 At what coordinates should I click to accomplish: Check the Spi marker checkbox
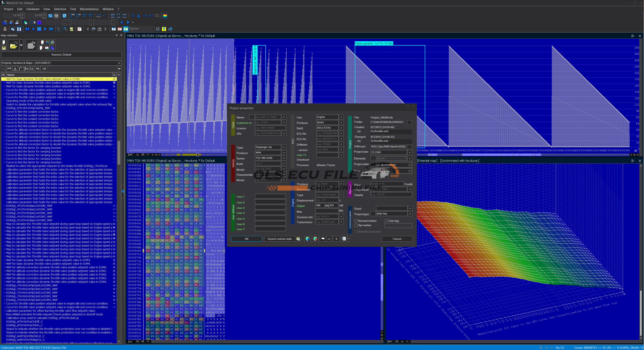356,225
